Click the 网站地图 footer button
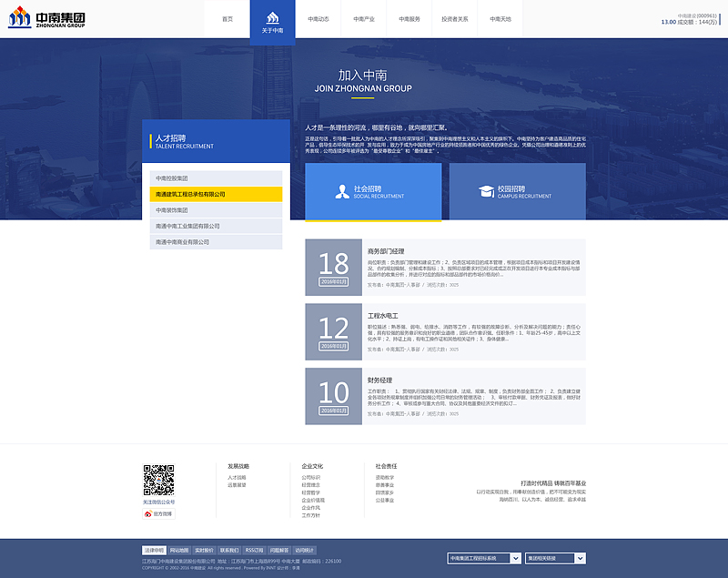The height and width of the screenshot is (578, 728). pyautogui.click(x=179, y=550)
